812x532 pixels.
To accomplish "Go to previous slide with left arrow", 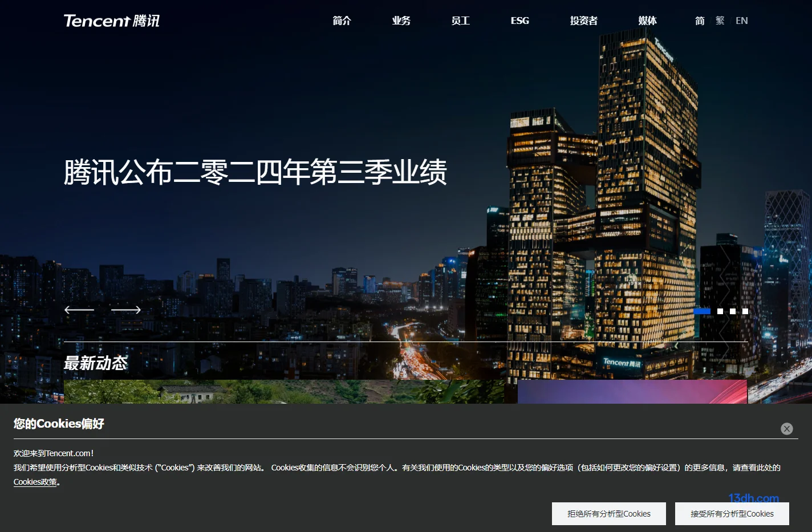I will point(79,310).
